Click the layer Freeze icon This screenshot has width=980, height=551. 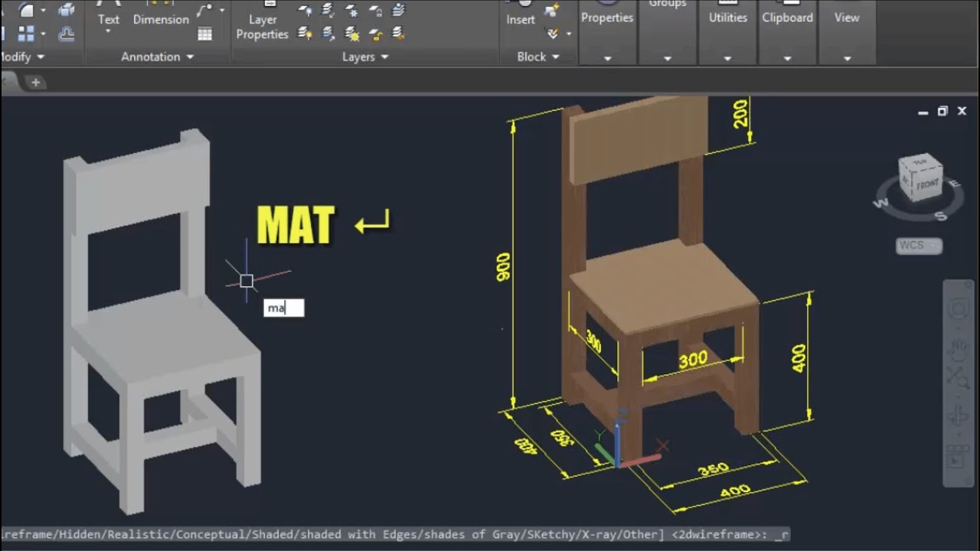[x=352, y=11]
